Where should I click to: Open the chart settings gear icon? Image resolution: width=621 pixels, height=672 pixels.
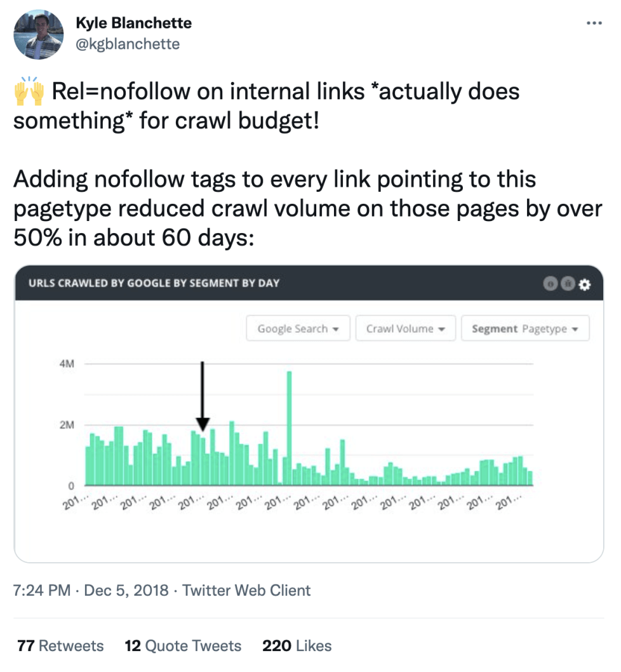(584, 284)
